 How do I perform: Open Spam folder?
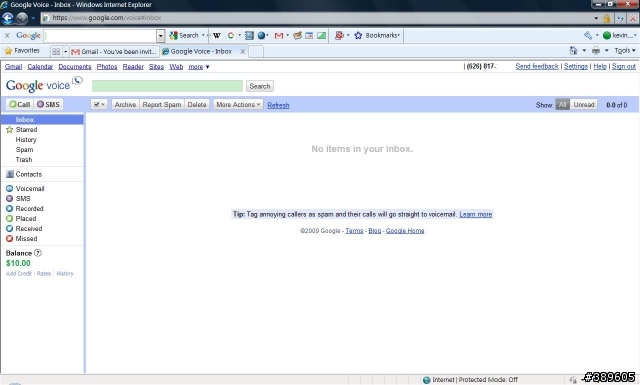[x=24, y=150]
